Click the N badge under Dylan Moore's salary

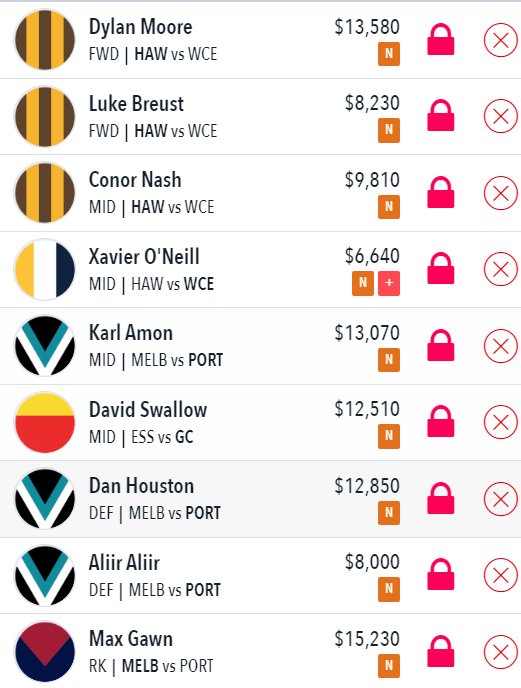pyautogui.click(x=389, y=54)
